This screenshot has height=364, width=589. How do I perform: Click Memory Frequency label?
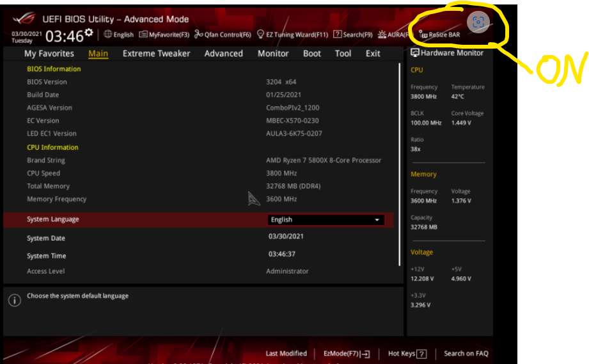[x=57, y=199]
